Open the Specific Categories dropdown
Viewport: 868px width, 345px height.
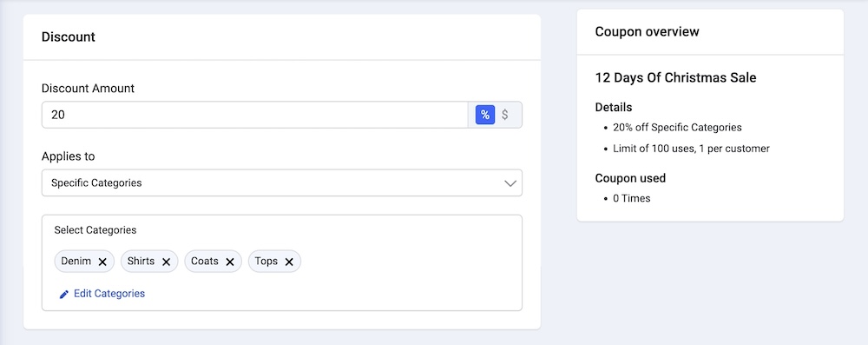click(x=282, y=182)
